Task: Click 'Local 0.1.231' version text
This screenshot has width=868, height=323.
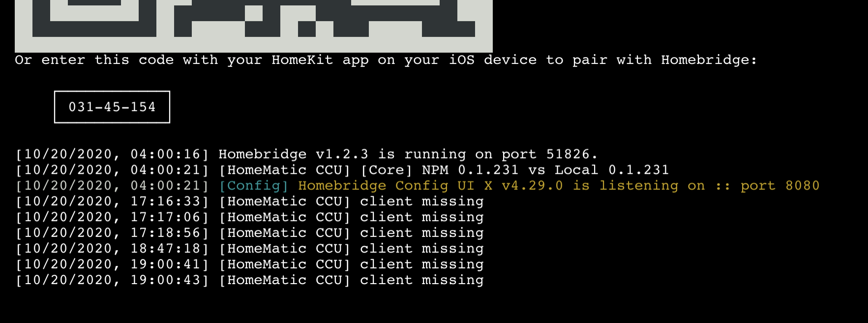Action: pos(612,170)
